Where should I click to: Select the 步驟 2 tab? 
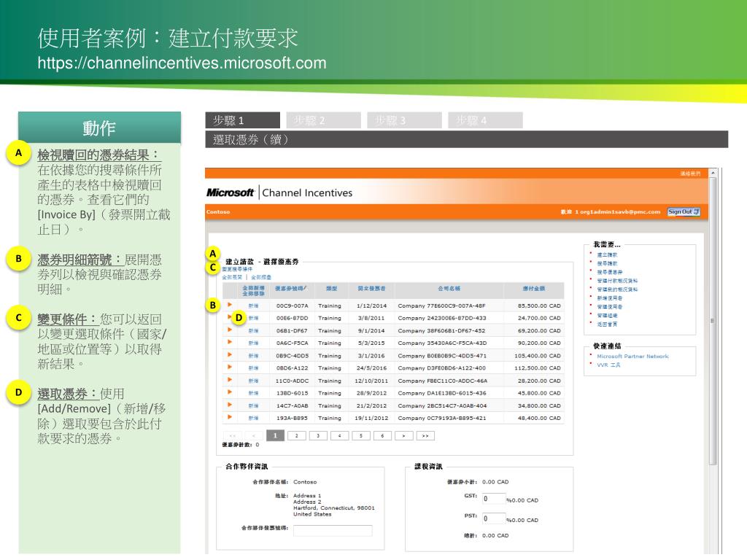click(323, 120)
